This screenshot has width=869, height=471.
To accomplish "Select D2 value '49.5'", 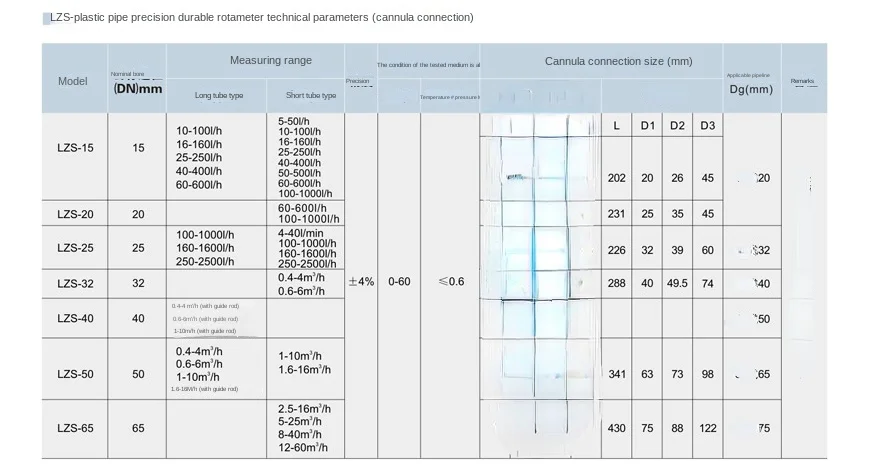I will [x=677, y=284].
